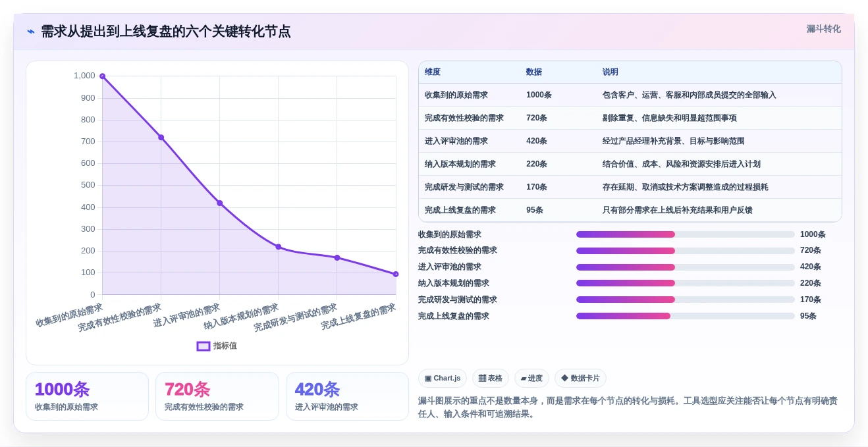
Task: Click table value 420条
Action: [x=537, y=141]
